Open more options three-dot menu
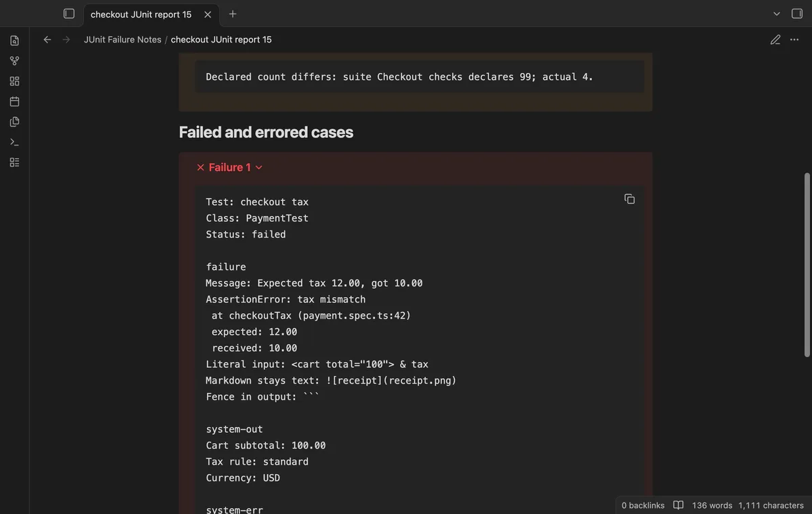This screenshot has height=514, width=812. pyautogui.click(x=794, y=39)
